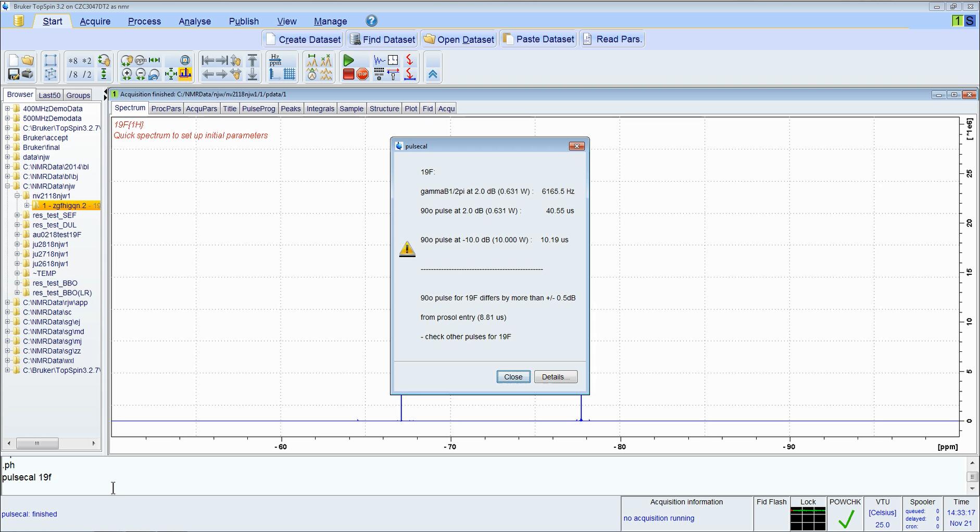Click the Read Pars. button
This screenshot has width=980, height=532.
point(612,40)
